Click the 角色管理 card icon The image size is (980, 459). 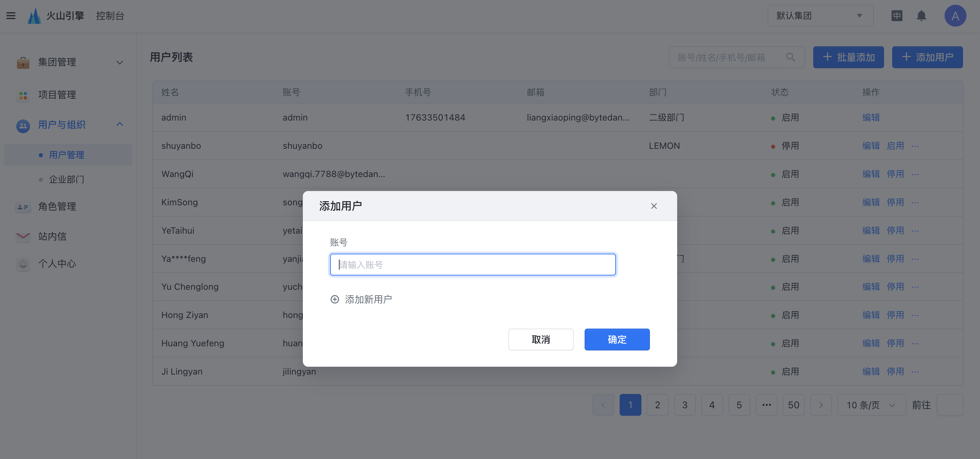(23, 207)
